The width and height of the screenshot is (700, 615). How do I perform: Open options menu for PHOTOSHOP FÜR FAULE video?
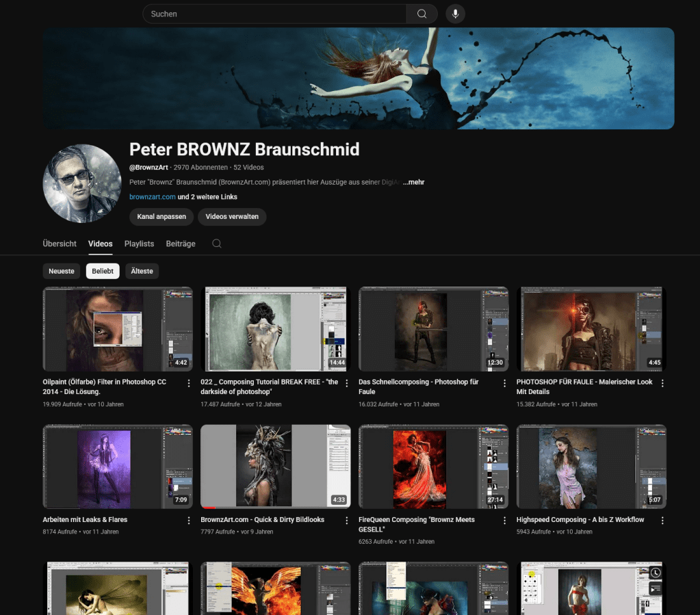662,383
